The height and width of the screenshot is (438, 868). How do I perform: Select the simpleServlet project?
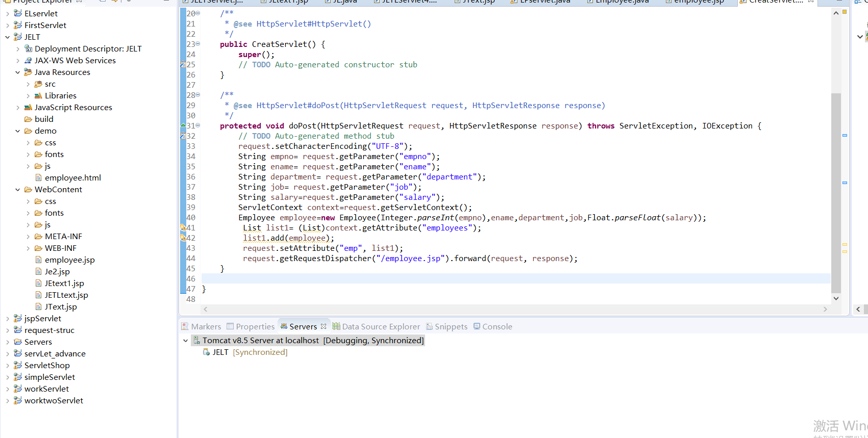pyautogui.click(x=49, y=377)
